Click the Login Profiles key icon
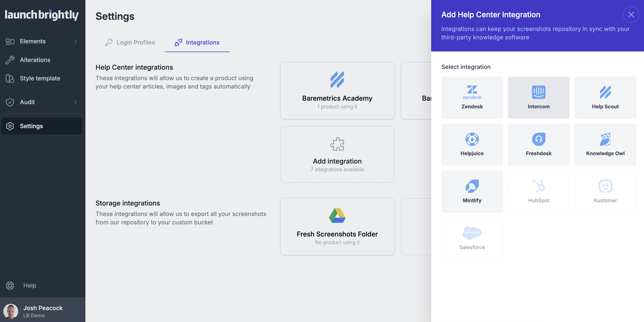 point(109,42)
